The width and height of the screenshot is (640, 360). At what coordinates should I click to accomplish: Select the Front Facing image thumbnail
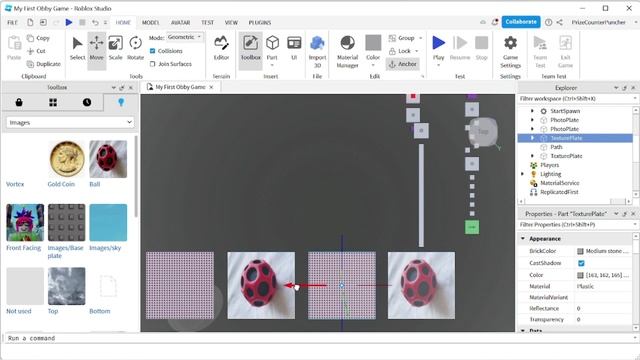(x=25, y=222)
